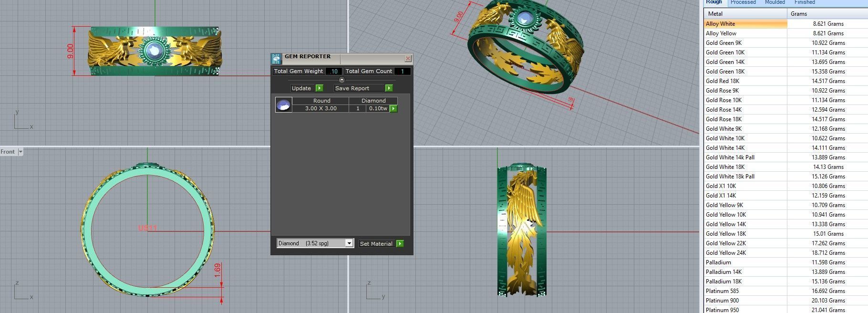Select the Gold White 18k Pall row
The width and height of the screenshot is (868, 313).
click(x=786, y=177)
